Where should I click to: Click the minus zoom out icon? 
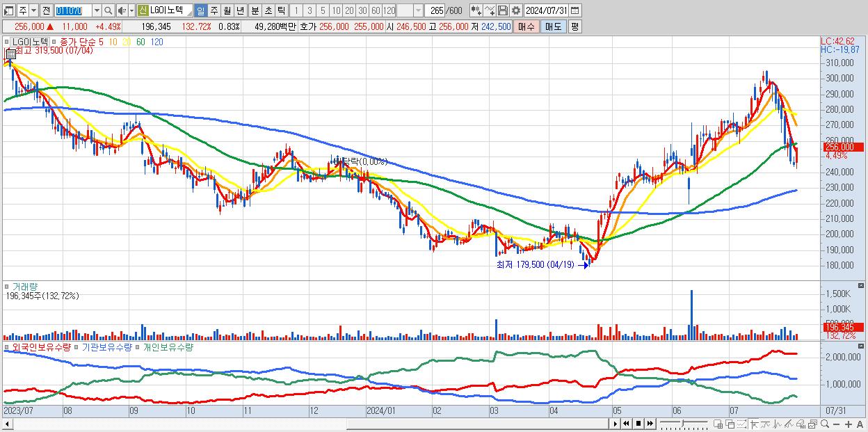[836, 424]
